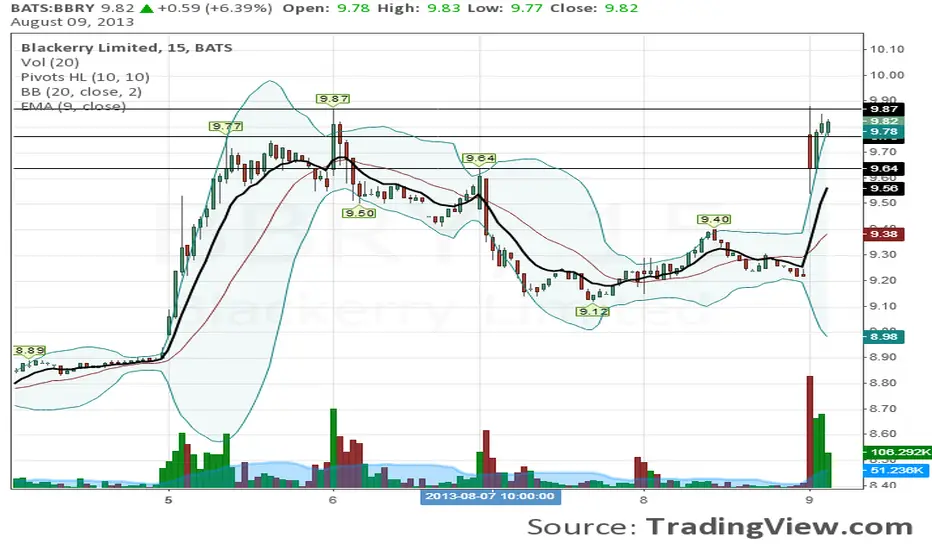Click the 9.40 pivot high label

tap(714, 219)
